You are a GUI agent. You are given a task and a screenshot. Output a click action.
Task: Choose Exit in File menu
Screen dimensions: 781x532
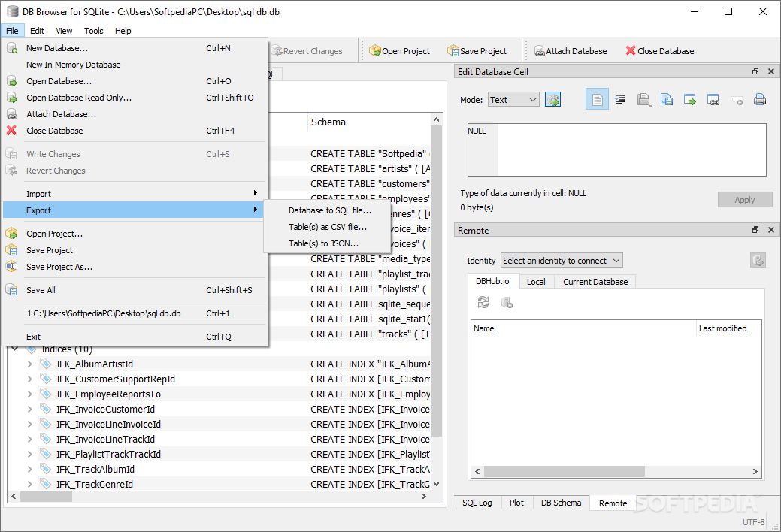(134, 336)
